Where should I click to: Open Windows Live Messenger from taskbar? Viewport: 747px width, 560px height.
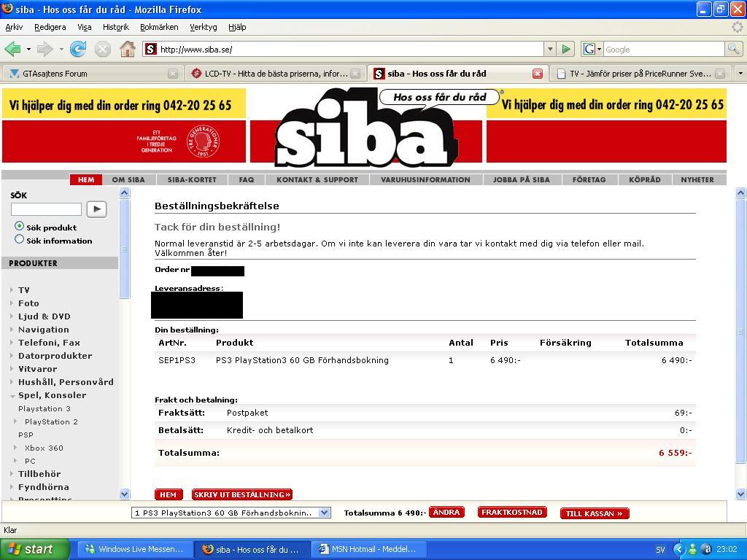(x=134, y=549)
